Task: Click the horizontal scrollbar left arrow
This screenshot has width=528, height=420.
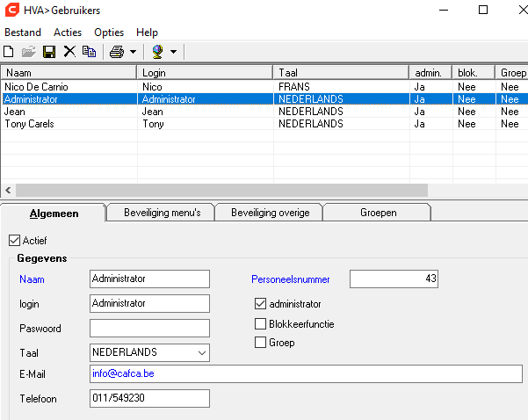Action: 8,191
